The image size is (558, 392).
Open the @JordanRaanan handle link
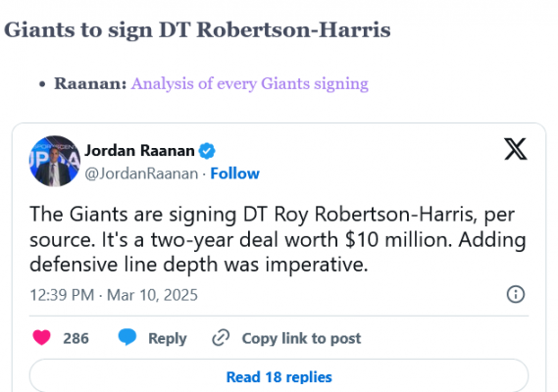(x=141, y=173)
